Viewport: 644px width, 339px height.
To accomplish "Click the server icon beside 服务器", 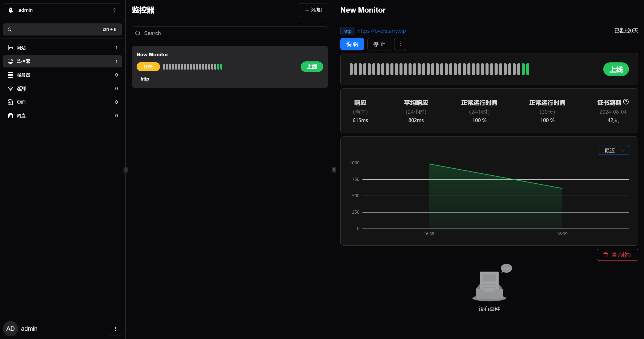I will point(10,75).
